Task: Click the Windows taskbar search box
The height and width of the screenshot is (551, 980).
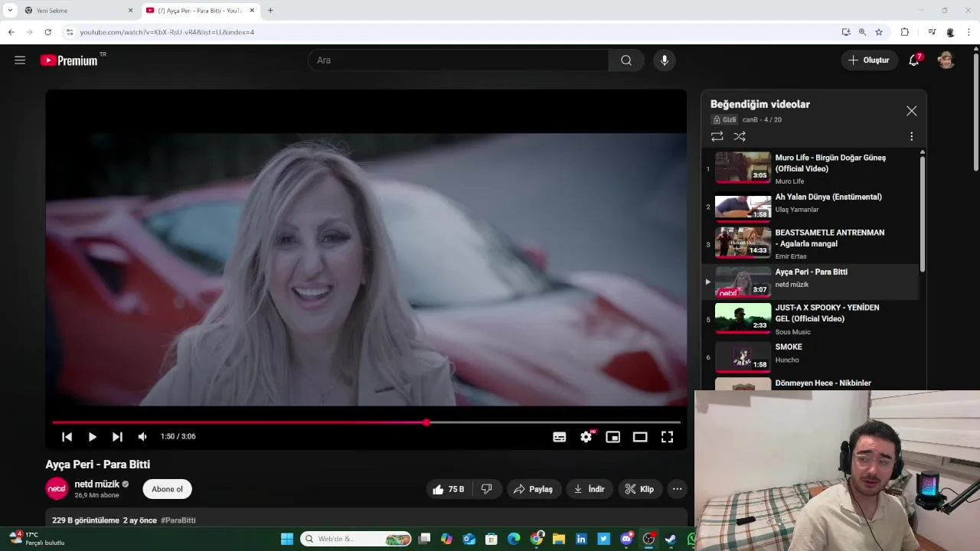Action: pos(356,539)
